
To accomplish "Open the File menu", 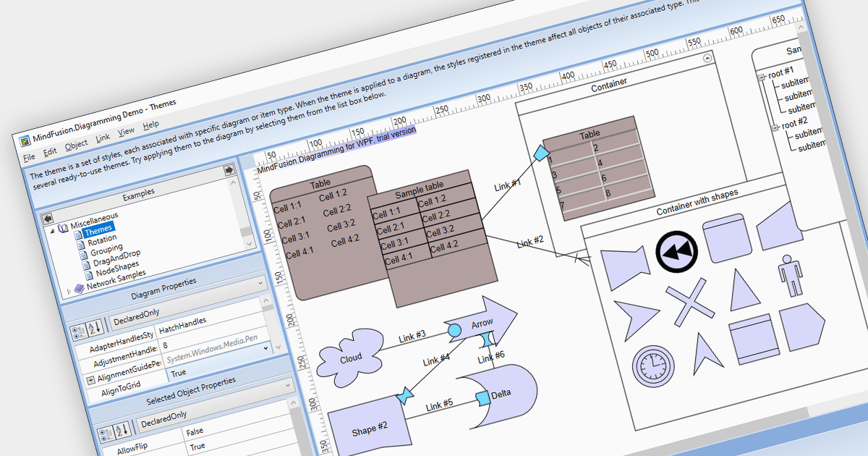I will coord(29,157).
